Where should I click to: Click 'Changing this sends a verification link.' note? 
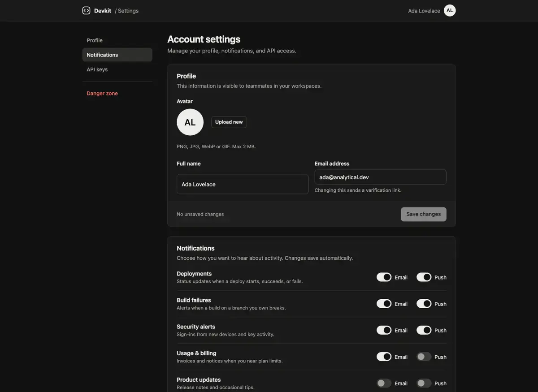358,190
